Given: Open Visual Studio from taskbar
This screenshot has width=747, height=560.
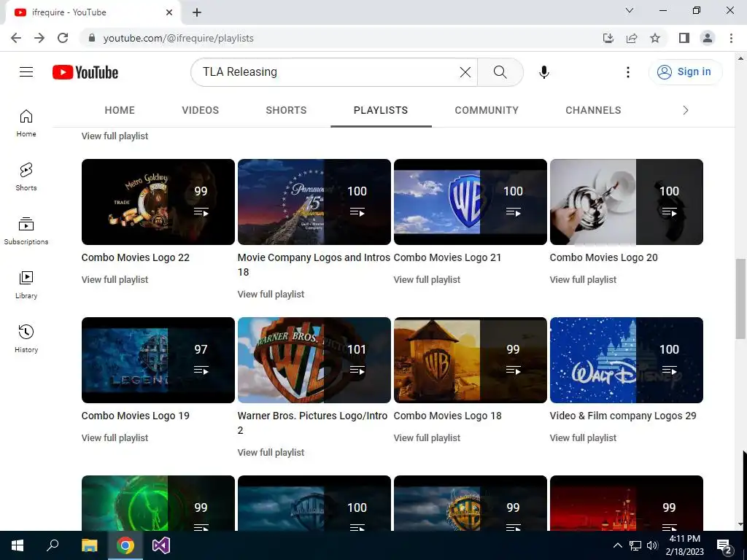Looking at the screenshot, I should [161, 545].
